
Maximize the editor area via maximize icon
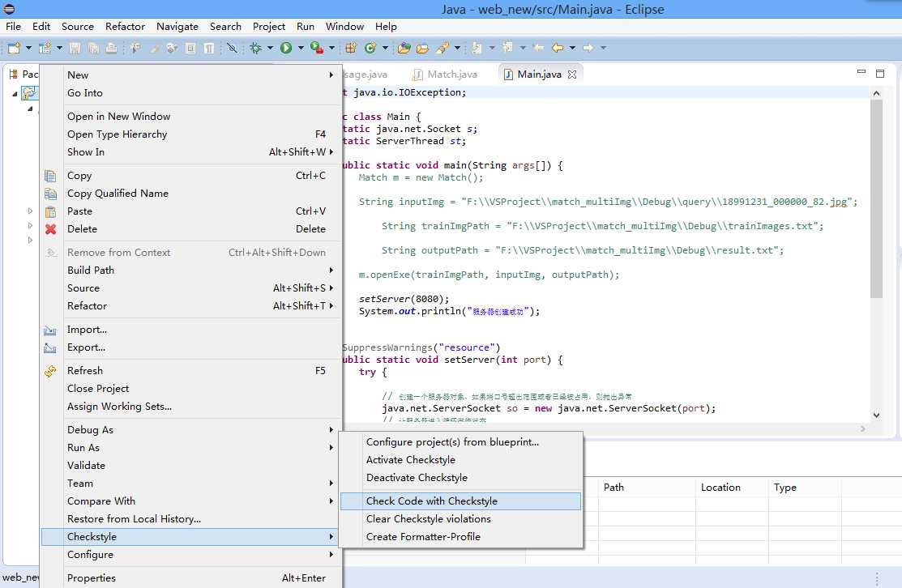click(x=879, y=73)
